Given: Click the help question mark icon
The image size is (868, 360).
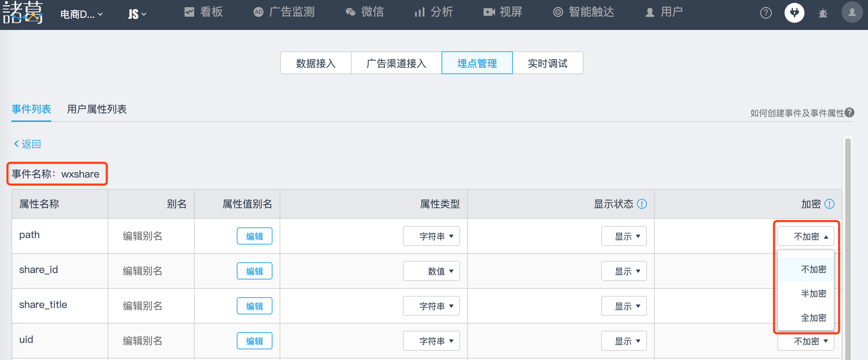Looking at the screenshot, I should 766,13.
